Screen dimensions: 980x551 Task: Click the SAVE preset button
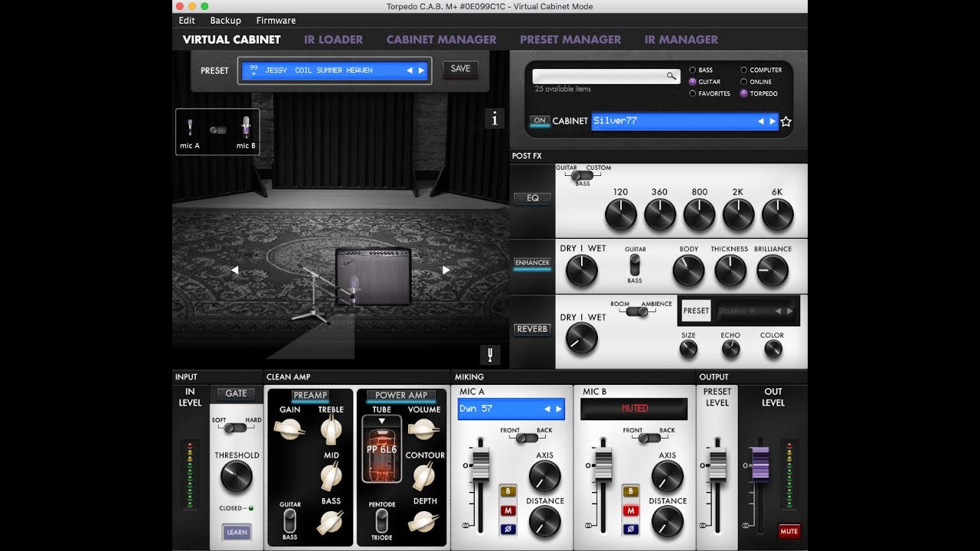[x=461, y=69]
